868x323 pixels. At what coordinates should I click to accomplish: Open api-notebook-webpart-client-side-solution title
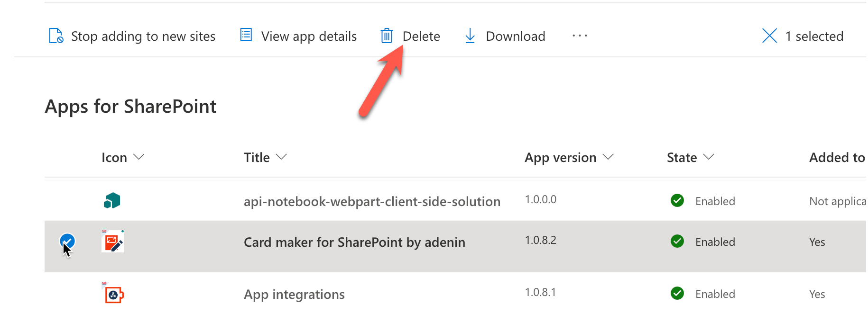click(372, 202)
